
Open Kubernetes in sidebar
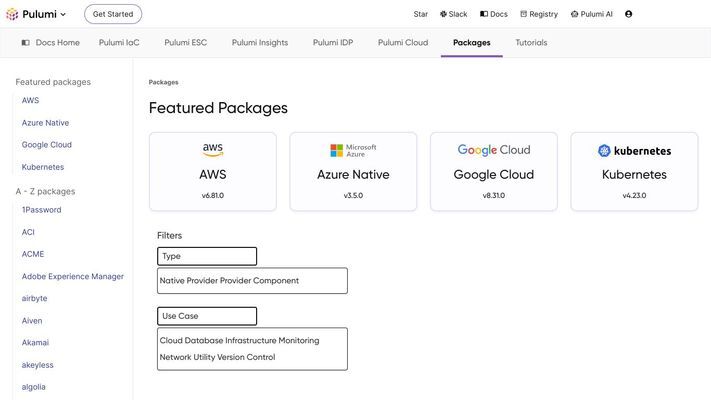pos(43,167)
